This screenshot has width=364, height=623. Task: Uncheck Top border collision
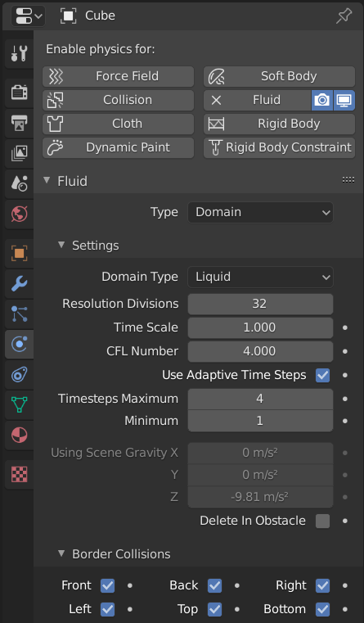click(x=215, y=609)
